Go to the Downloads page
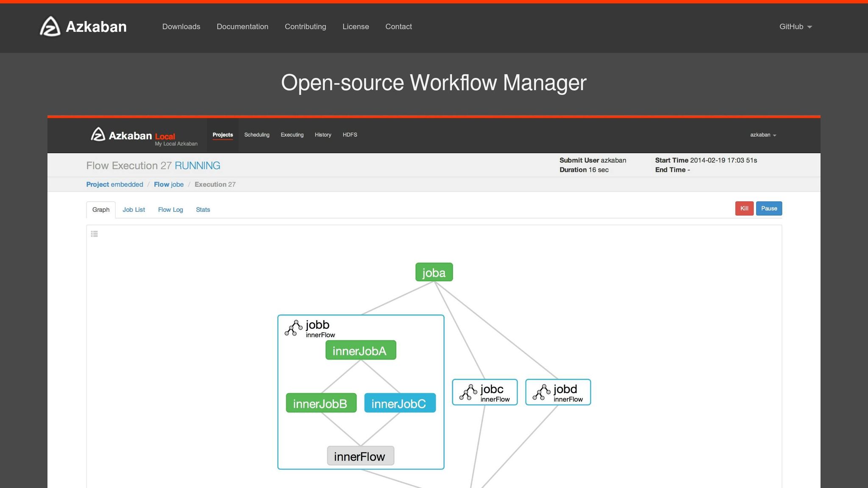The image size is (868, 488). 181,27
